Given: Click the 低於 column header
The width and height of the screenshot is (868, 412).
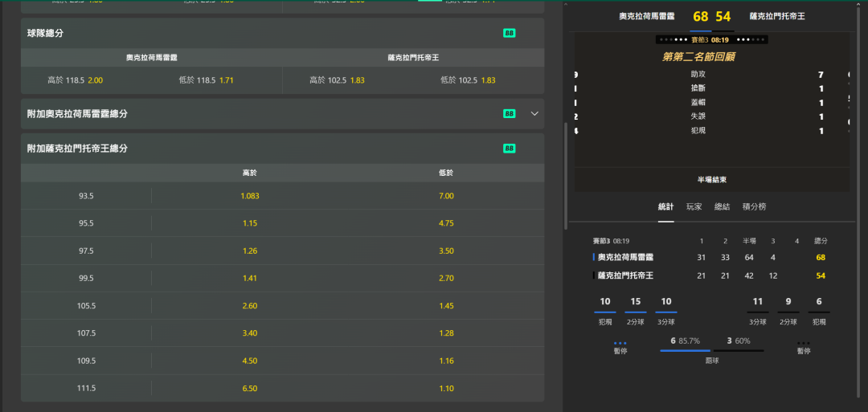Looking at the screenshot, I should pos(446,173).
